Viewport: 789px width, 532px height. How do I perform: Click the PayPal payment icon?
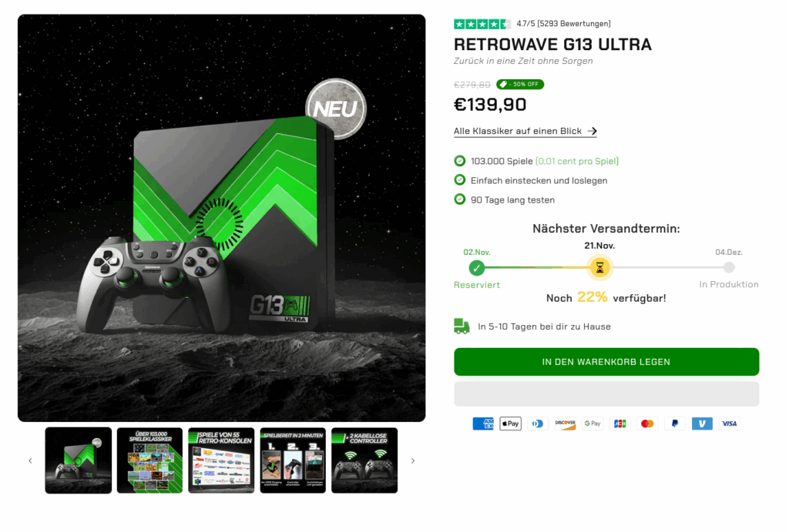tap(675, 424)
